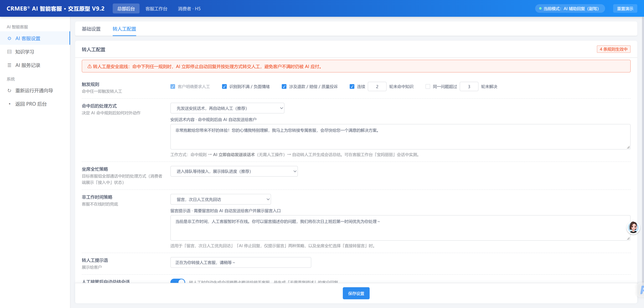Open the floating customer service avatar
The image size is (644, 308).
click(x=633, y=228)
